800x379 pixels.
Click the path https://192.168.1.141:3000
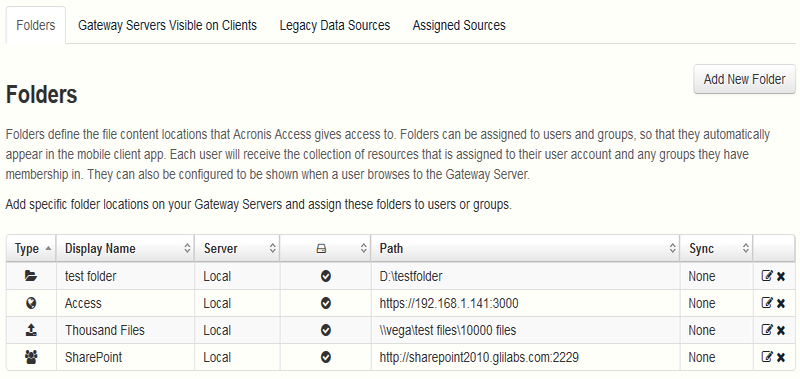(449, 304)
